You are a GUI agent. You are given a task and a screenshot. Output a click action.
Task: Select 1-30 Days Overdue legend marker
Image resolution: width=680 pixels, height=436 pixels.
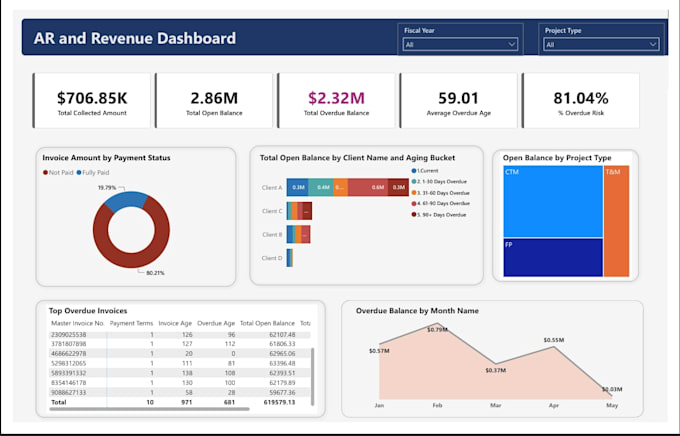click(x=414, y=182)
